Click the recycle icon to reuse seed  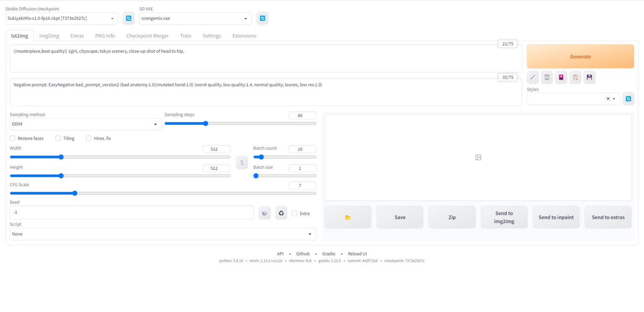tap(281, 213)
